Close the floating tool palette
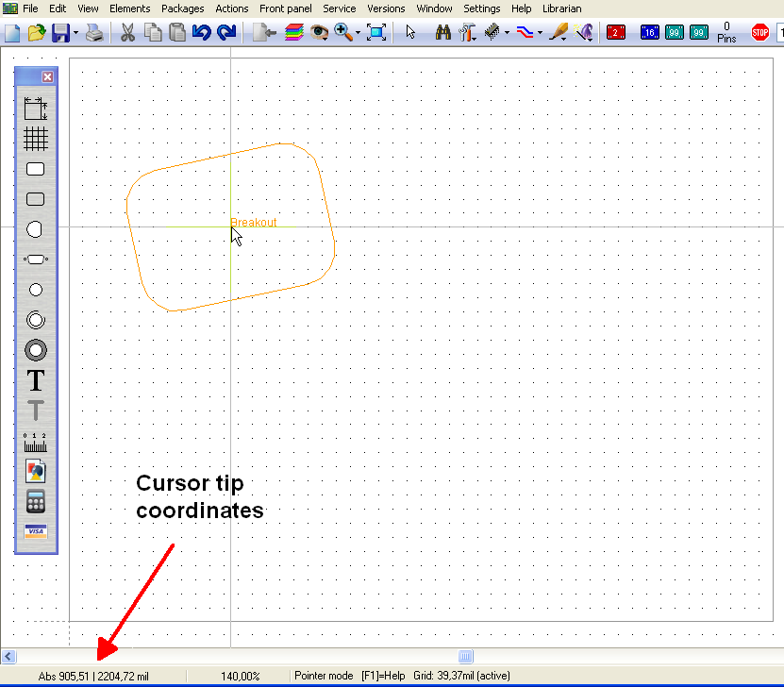 (47, 77)
